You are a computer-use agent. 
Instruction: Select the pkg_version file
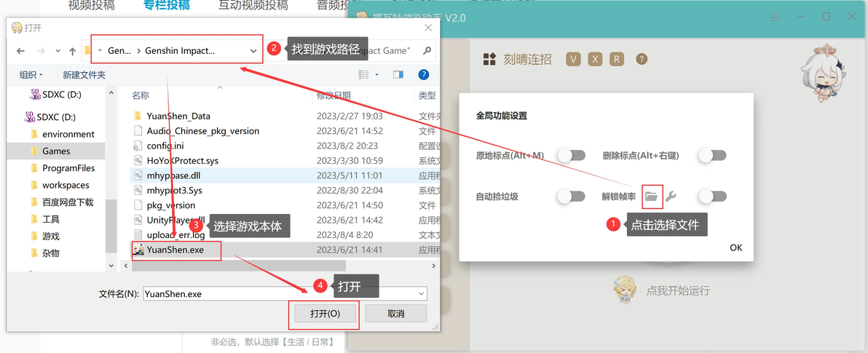coord(170,205)
